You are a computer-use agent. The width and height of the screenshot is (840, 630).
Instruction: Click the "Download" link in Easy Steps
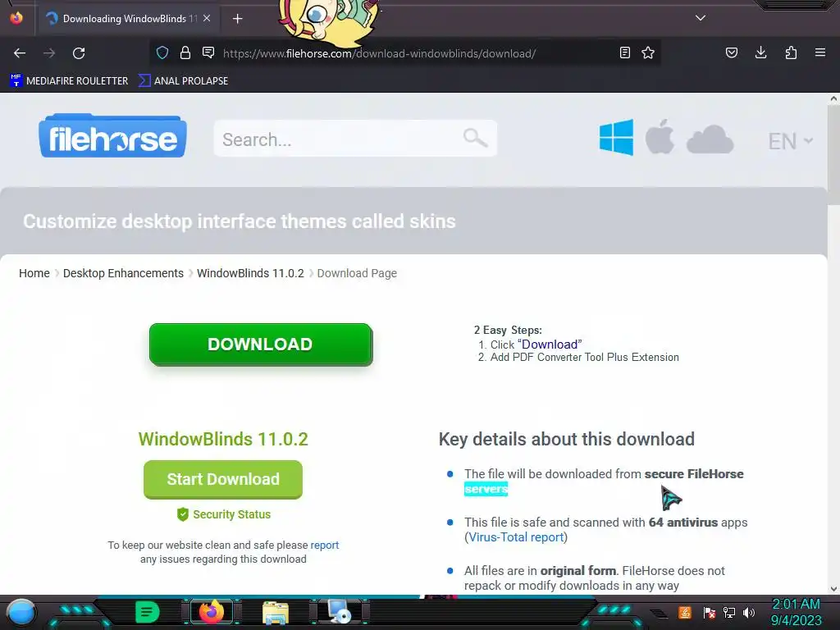tap(550, 345)
